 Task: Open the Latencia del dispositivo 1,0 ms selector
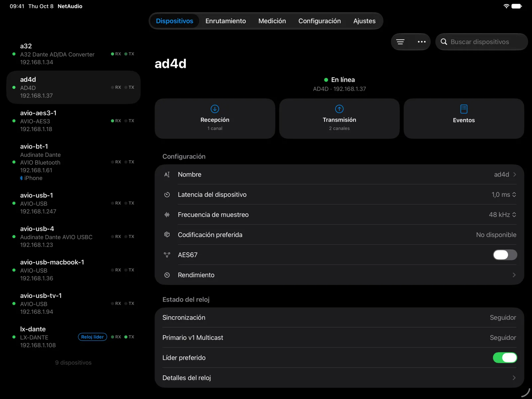[504, 195]
